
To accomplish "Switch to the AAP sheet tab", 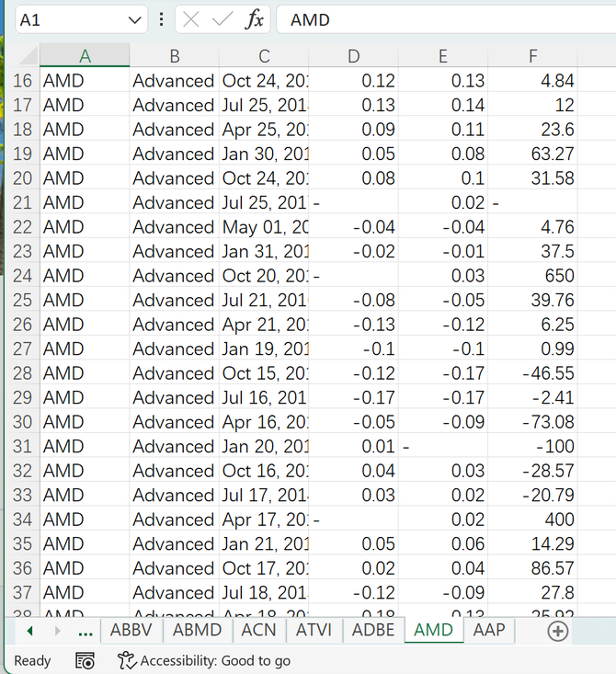I will click(x=489, y=630).
